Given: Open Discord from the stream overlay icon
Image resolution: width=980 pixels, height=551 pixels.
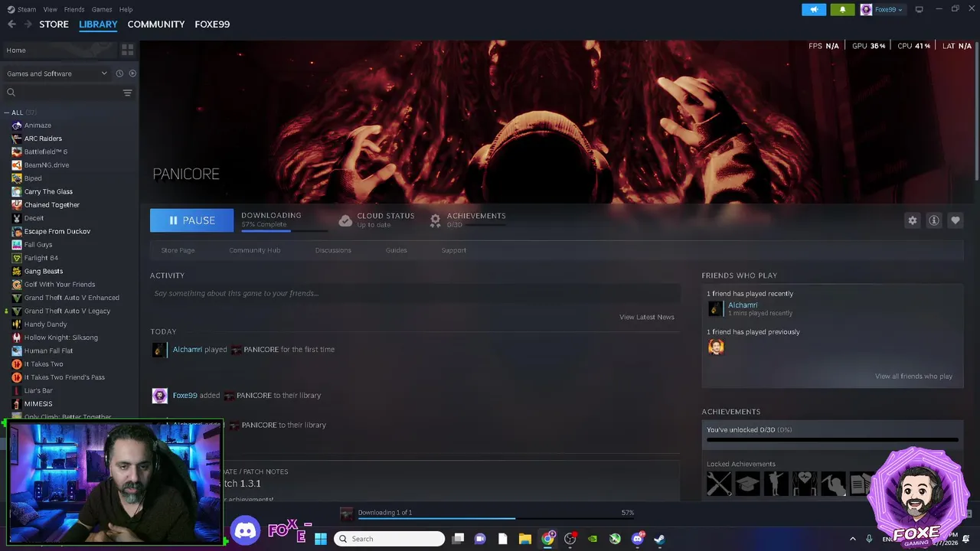Looking at the screenshot, I should coord(245,530).
